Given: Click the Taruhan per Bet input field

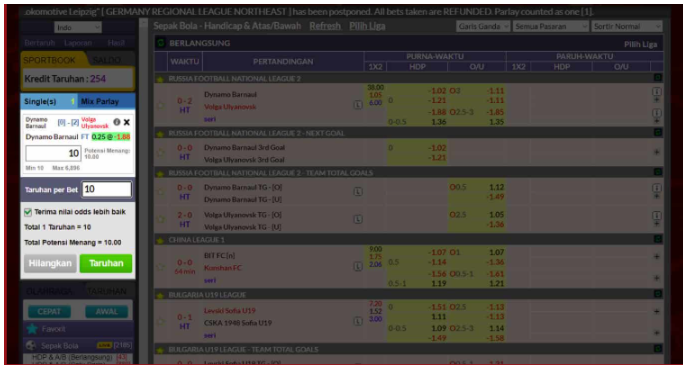Looking at the screenshot, I should (x=107, y=189).
